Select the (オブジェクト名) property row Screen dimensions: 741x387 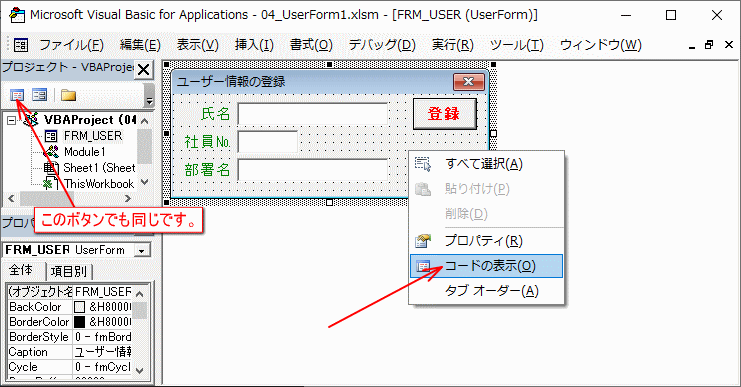click(70, 292)
